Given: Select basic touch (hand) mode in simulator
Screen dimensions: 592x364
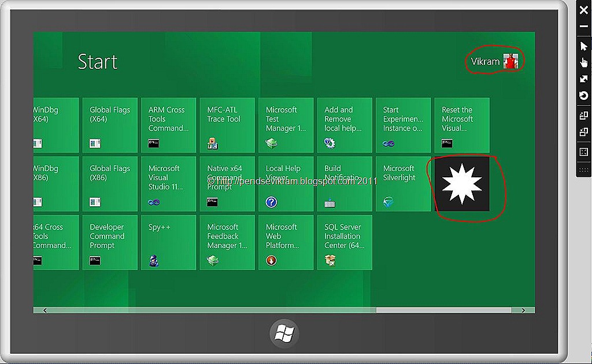Looking at the screenshot, I should pyautogui.click(x=584, y=62).
